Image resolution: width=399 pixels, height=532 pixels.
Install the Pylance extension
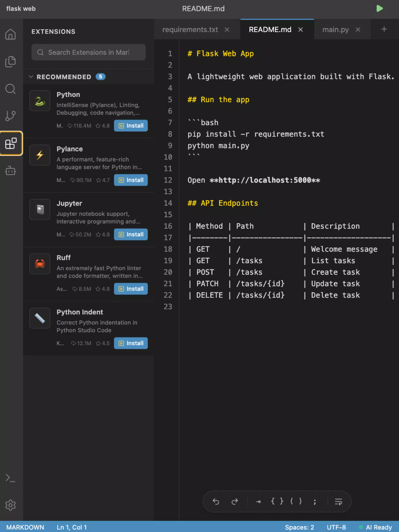point(131,180)
